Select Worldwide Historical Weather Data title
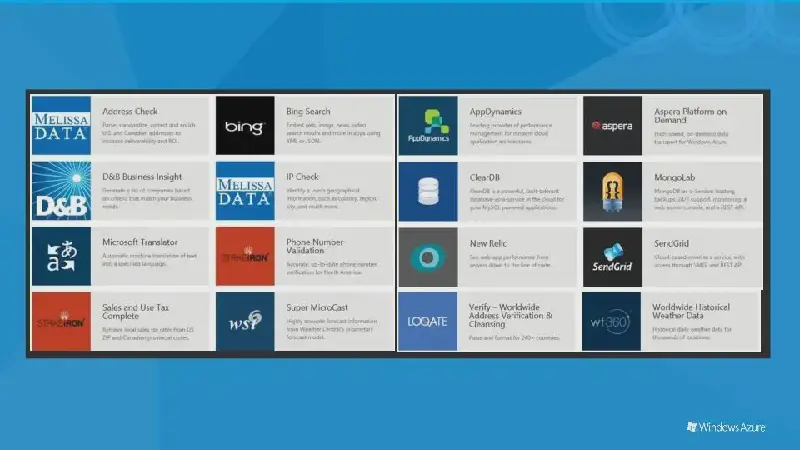This screenshot has width=800, height=450. (x=691, y=311)
